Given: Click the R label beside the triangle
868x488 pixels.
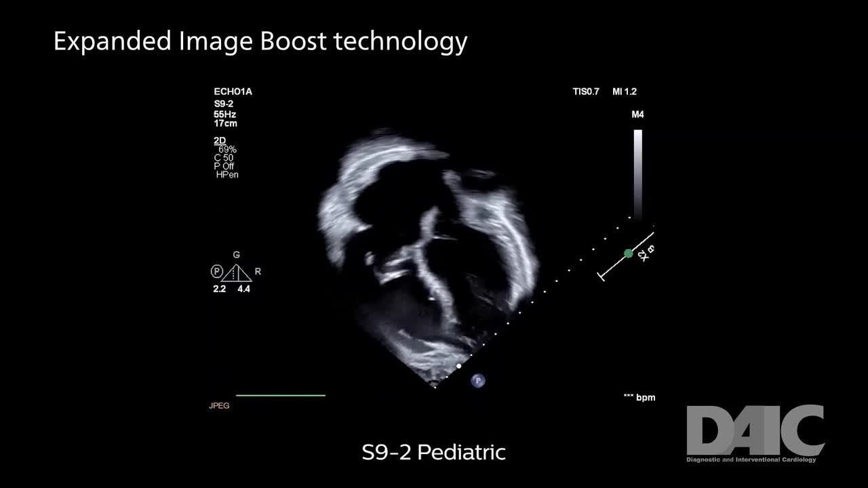Looking at the screenshot, I should coord(258,272).
